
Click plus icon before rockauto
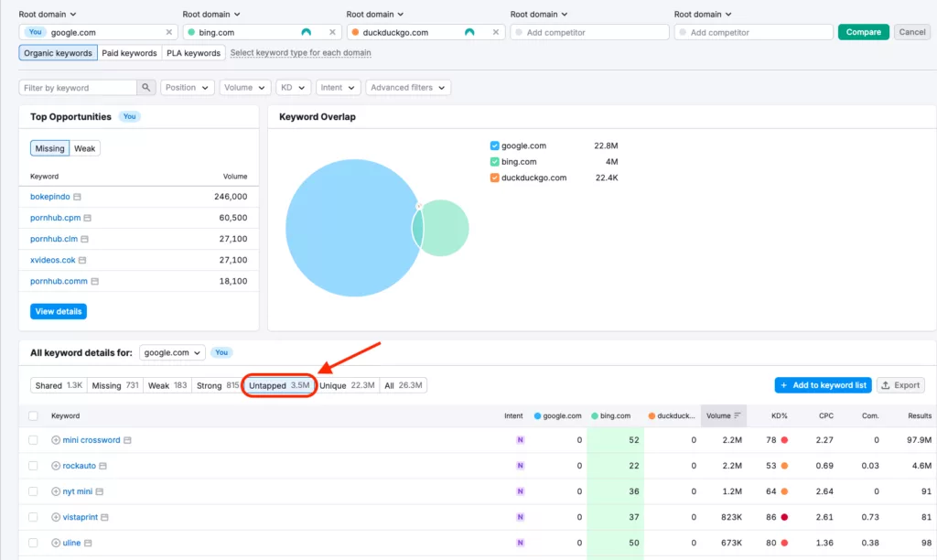[x=56, y=466]
